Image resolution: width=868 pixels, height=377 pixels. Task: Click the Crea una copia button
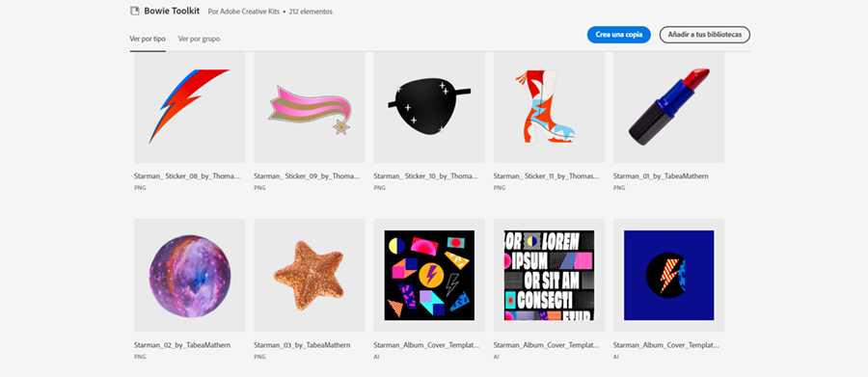point(619,35)
